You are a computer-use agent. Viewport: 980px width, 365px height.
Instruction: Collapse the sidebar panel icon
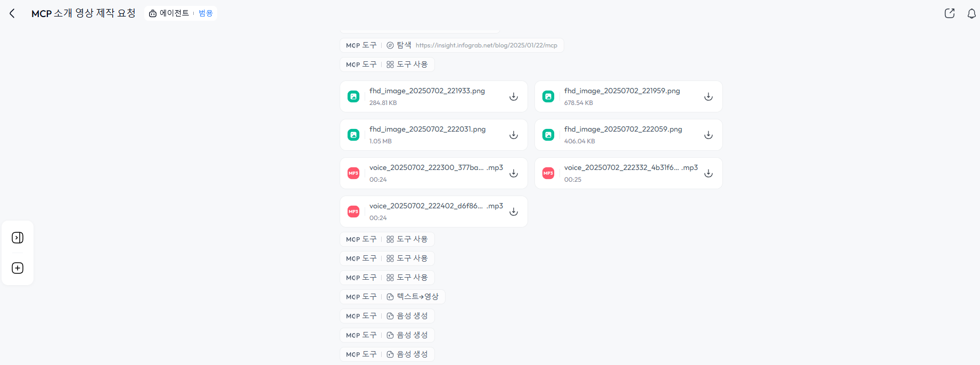(18, 238)
